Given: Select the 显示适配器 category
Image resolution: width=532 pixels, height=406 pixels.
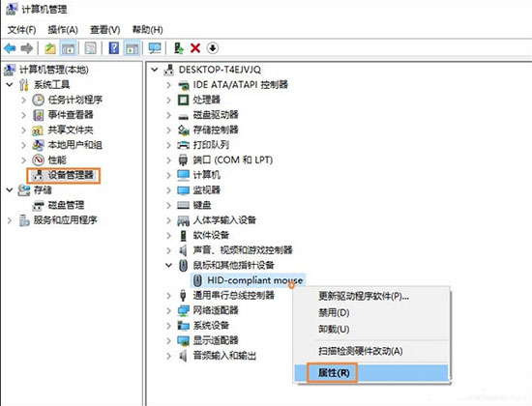Looking at the screenshot, I should [x=216, y=340].
